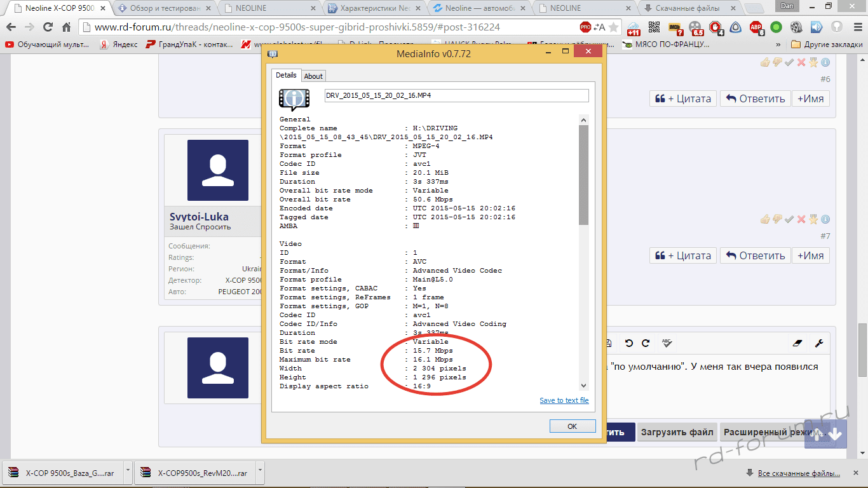Click thumbs-down rating icon on post #7

pyautogui.click(x=777, y=219)
